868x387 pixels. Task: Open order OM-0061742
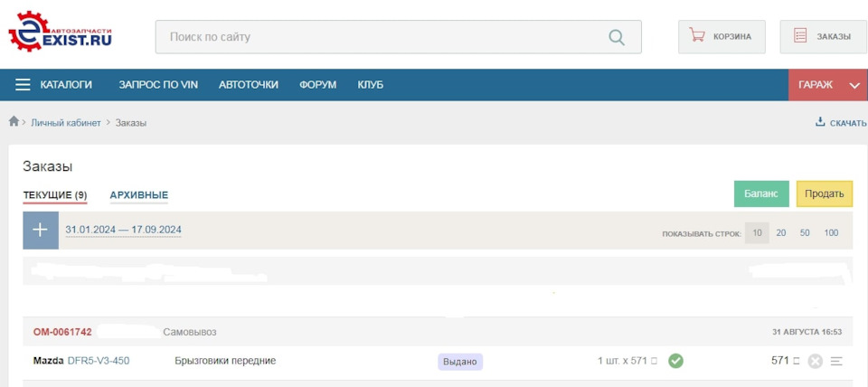(62, 332)
